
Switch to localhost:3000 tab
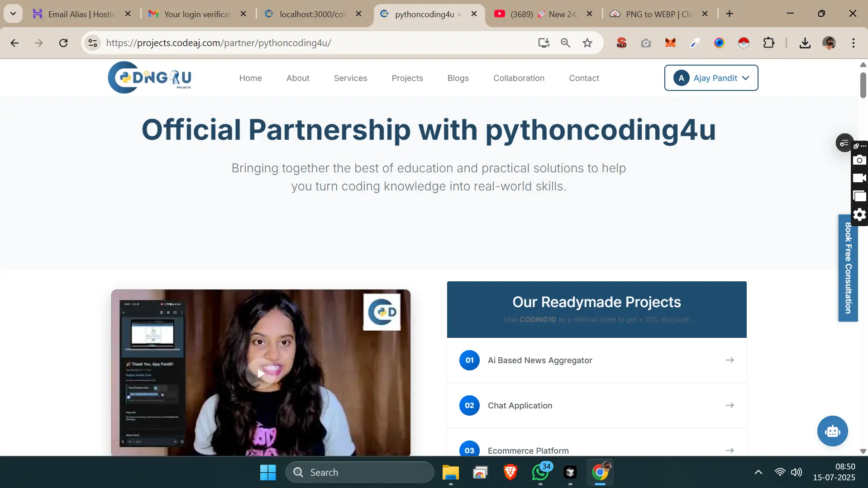[x=313, y=14]
